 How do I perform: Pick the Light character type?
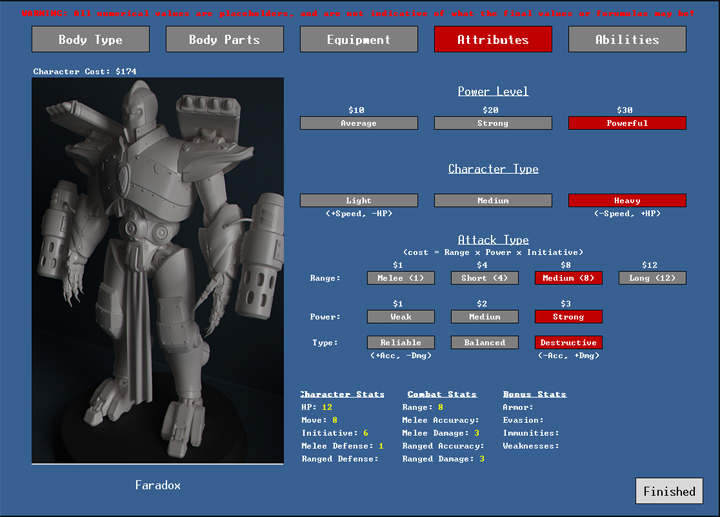tap(359, 200)
